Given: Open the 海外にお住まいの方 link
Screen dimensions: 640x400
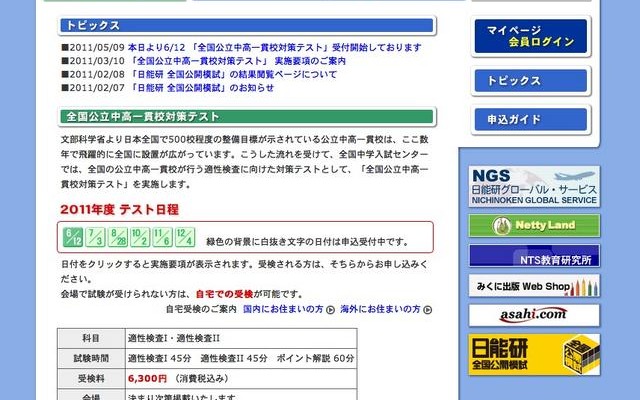Looking at the screenshot, I should [x=380, y=309].
